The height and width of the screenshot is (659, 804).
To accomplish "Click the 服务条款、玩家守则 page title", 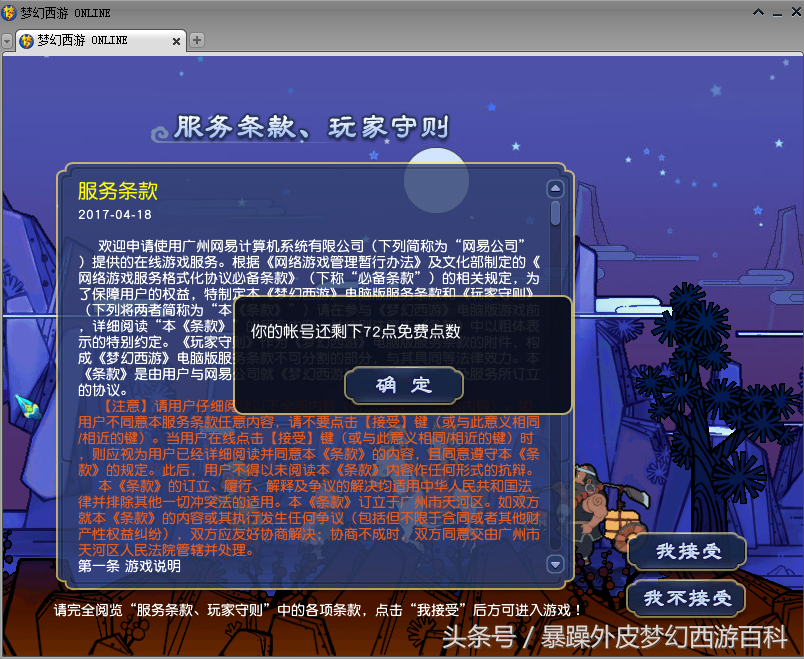I will [311, 127].
